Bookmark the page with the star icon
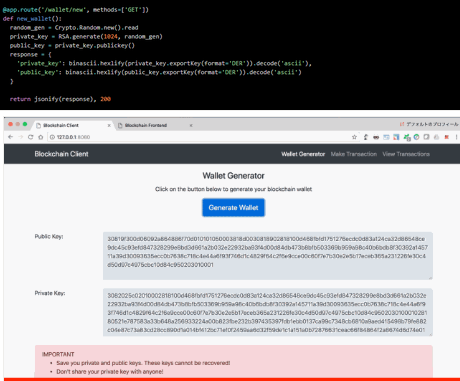The width and height of the screenshot is (460, 381). 354,137
